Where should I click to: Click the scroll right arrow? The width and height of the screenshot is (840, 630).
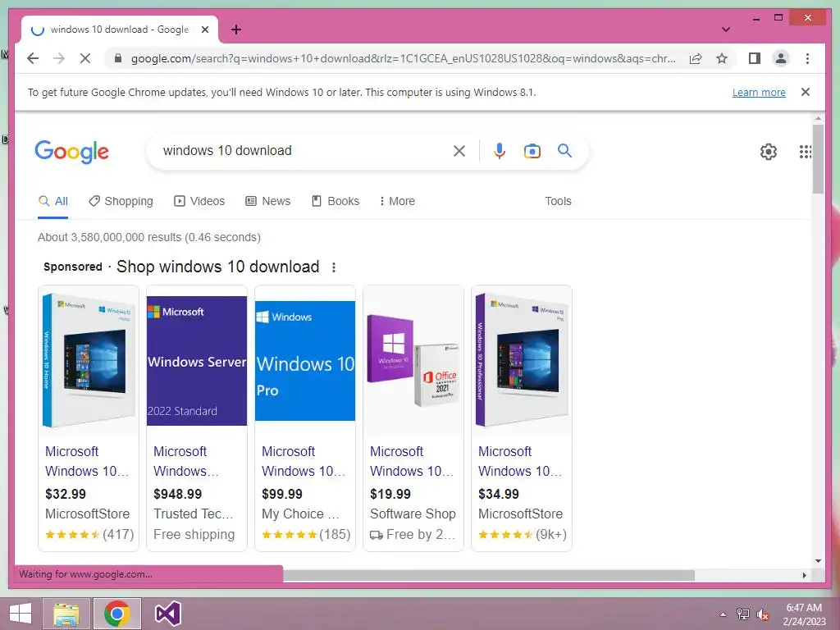pos(804,575)
